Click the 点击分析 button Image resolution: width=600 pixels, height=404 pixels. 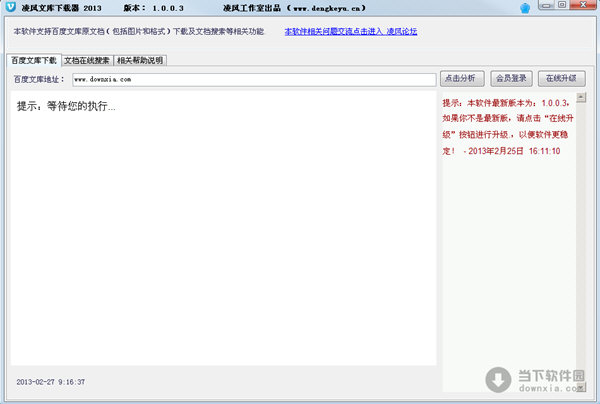(x=462, y=78)
